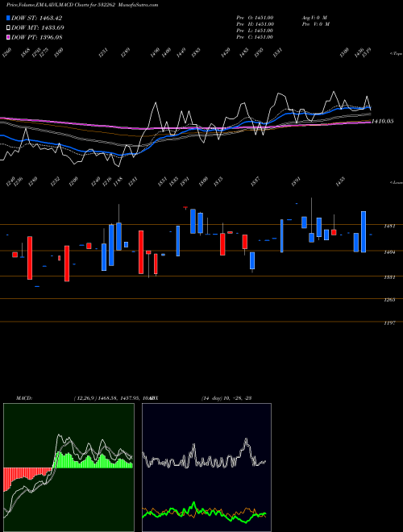Click the ADX (14 day) values text
The width and height of the screenshot is (403, 532).
[226, 398]
